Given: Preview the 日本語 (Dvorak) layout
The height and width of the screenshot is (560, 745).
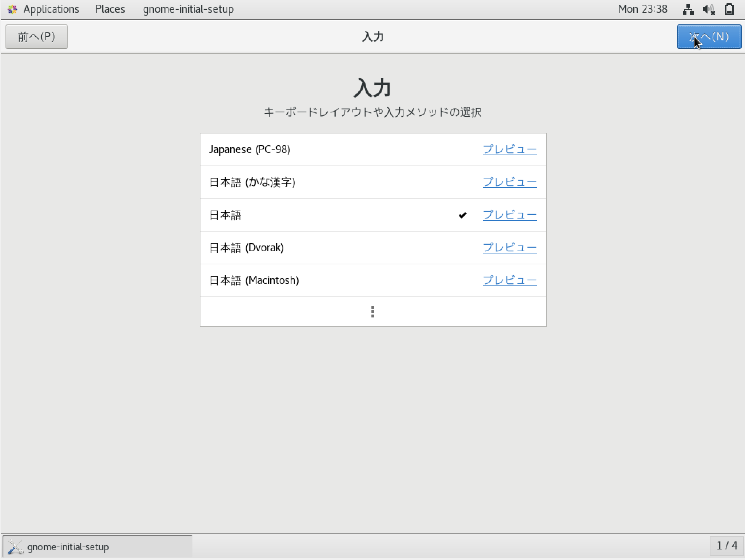Looking at the screenshot, I should coord(510,248).
